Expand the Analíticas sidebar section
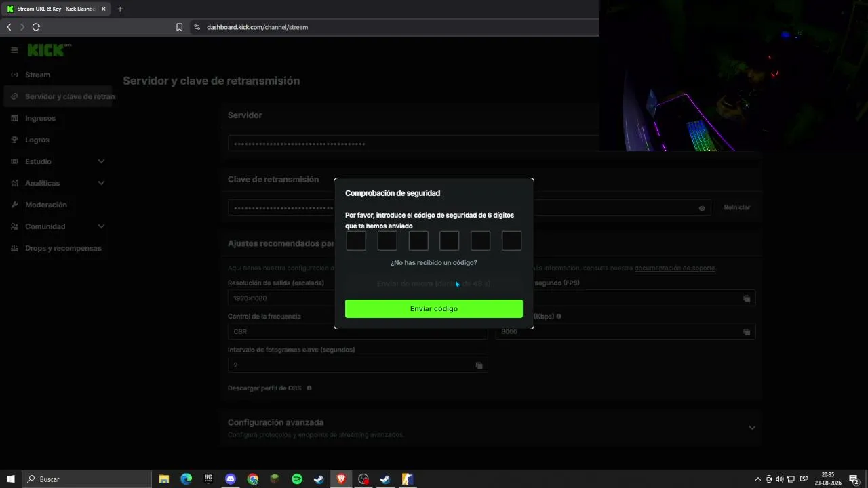Screen dimensions: 868x488 [x=101, y=183]
